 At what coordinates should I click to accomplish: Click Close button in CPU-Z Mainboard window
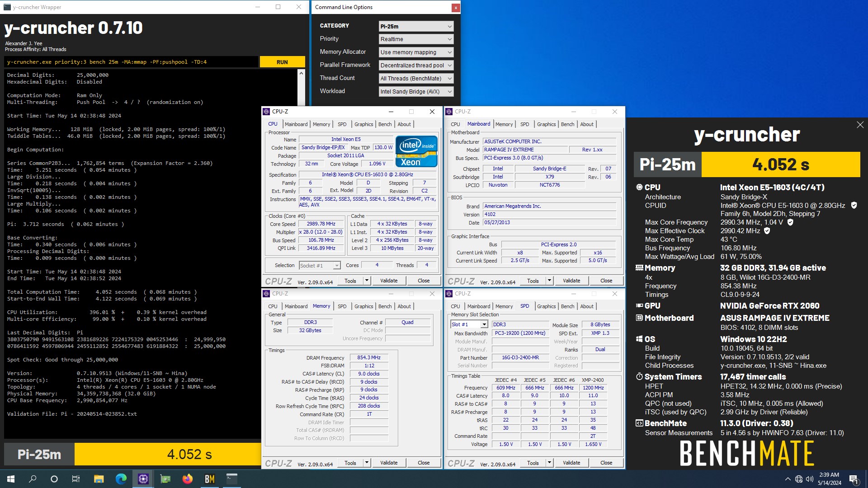pos(606,281)
